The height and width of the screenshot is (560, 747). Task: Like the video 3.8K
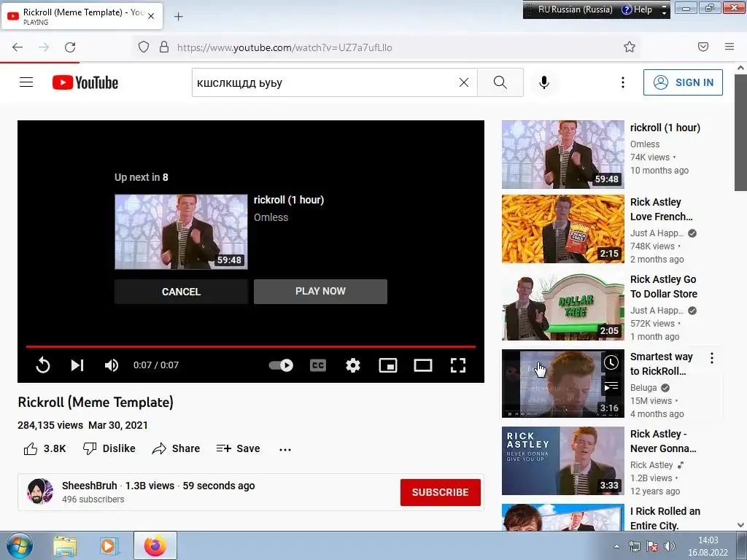click(44, 448)
